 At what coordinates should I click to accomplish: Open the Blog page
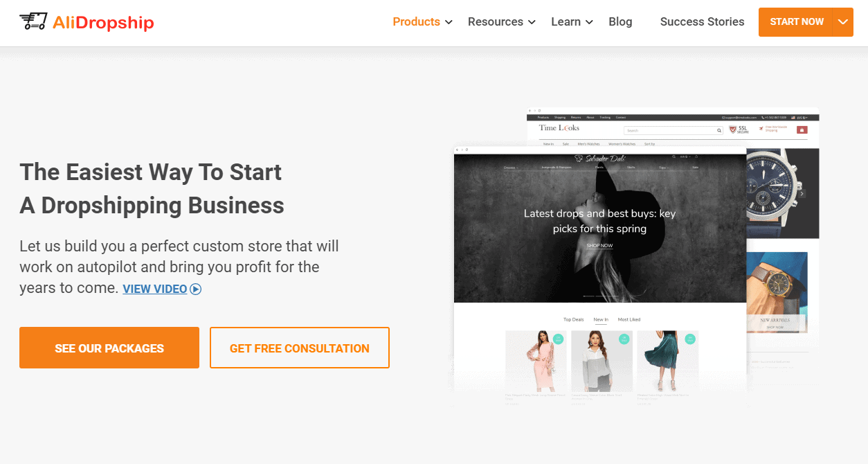coord(620,21)
